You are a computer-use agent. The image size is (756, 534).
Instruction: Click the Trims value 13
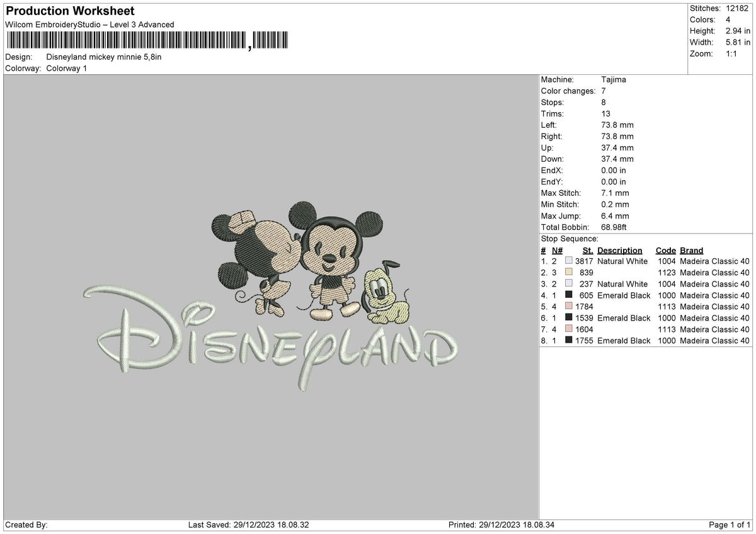(606, 114)
